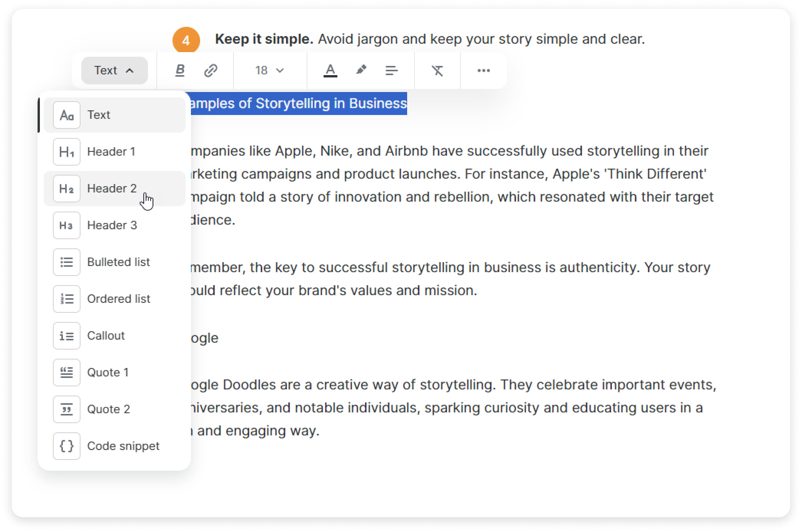The height and width of the screenshot is (532, 802).
Task: Click the text background color icon
Action: tap(362, 71)
